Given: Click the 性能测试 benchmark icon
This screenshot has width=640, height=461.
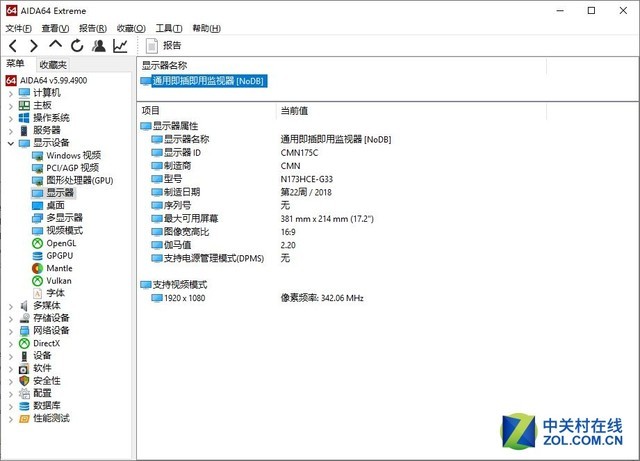Looking at the screenshot, I should (x=24, y=419).
